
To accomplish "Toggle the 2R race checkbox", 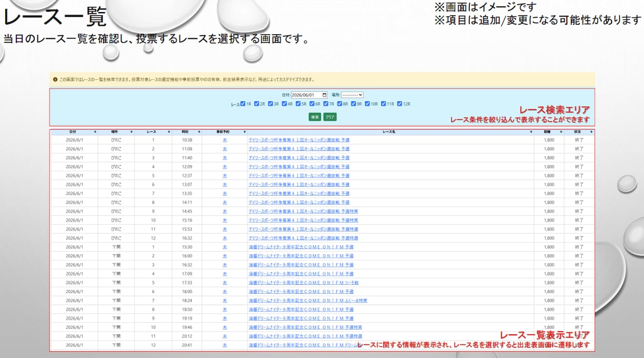I will 257,104.
